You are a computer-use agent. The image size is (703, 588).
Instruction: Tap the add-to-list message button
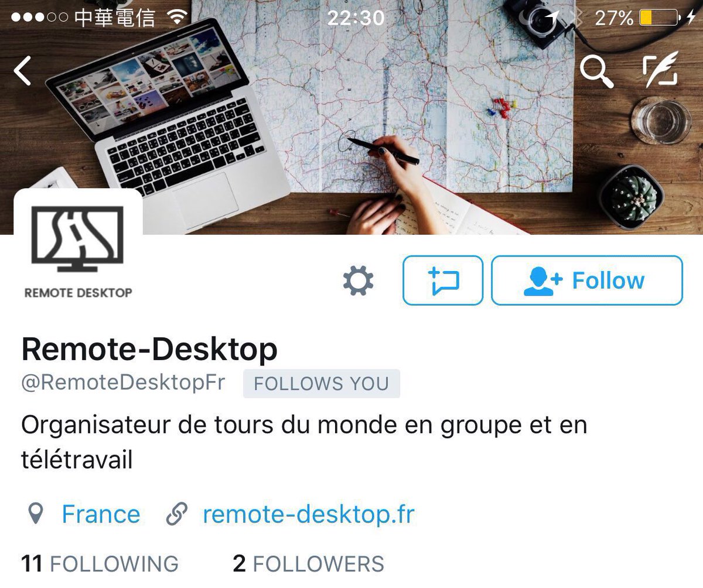(443, 281)
